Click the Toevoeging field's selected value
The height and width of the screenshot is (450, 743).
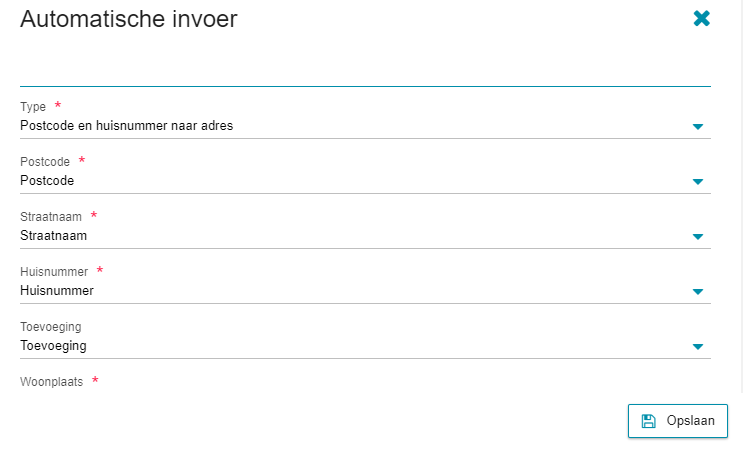tap(53, 346)
